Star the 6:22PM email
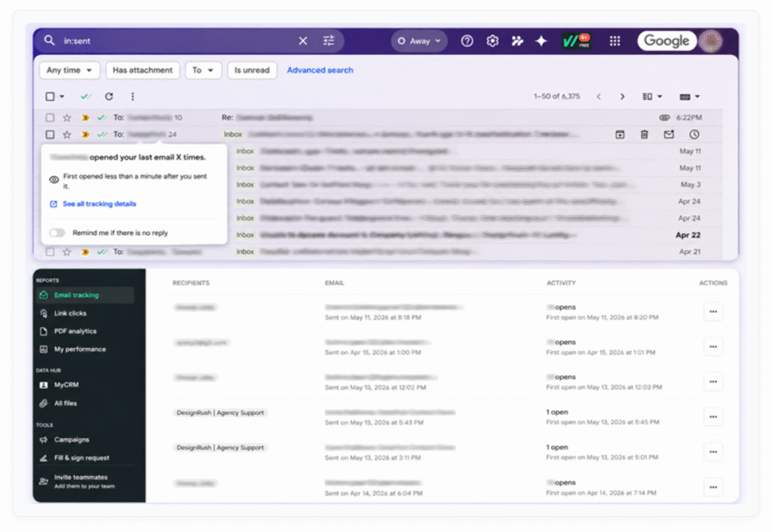The height and width of the screenshot is (532, 772). click(67, 118)
